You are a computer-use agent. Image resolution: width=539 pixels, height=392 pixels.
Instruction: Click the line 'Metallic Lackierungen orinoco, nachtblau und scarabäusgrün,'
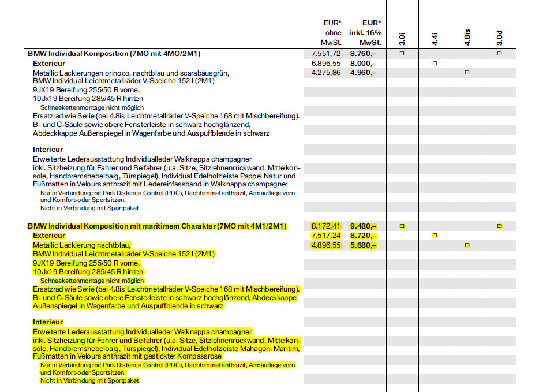point(131,73)
